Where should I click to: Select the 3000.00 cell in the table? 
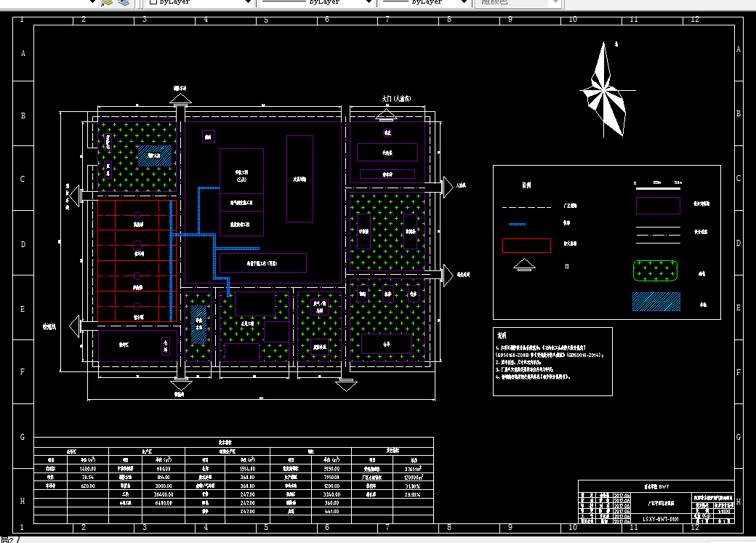(164, 486)
